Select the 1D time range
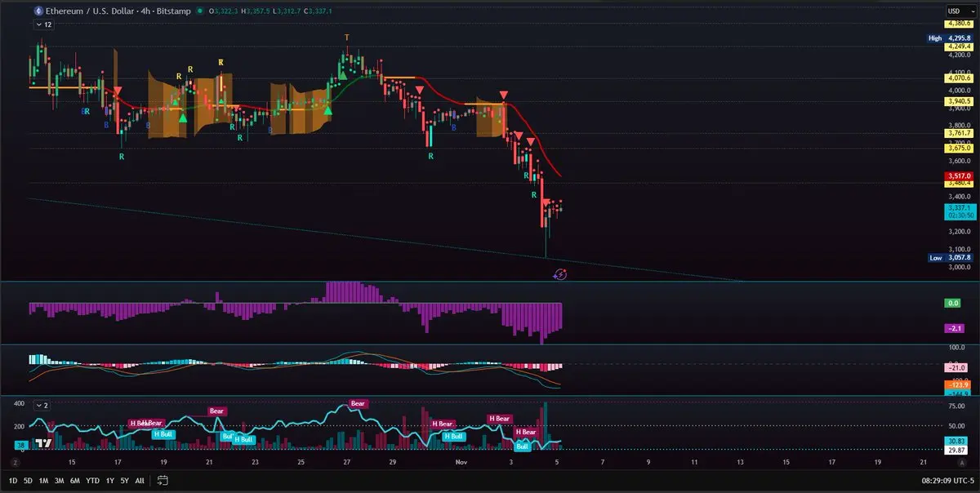Screen dimensions: 980x493 tap(12, 480)
